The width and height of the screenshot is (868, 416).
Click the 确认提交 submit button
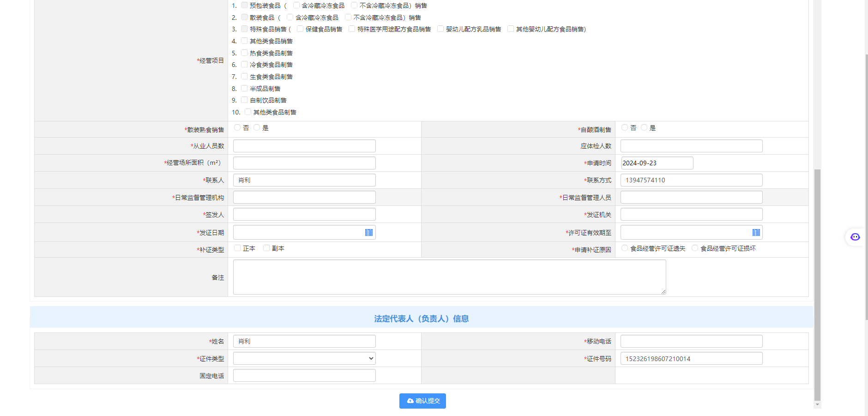click(422, 401)
